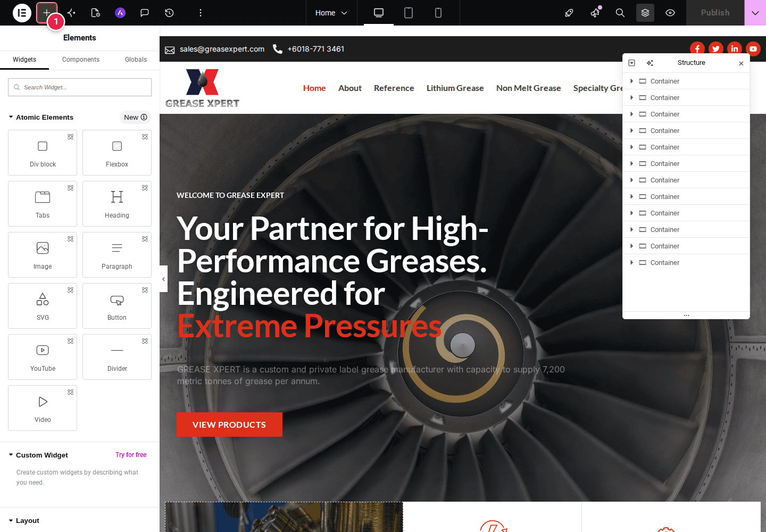Toggle page preview with eye icon
Image resolution: width=766 pixels, height=532 pixels.
coord(670,13)
